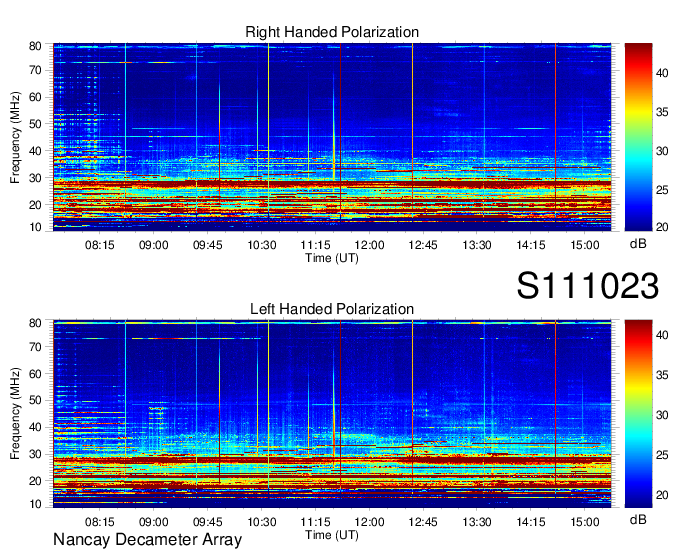Select the S111023 date label

tap(588, 286)
